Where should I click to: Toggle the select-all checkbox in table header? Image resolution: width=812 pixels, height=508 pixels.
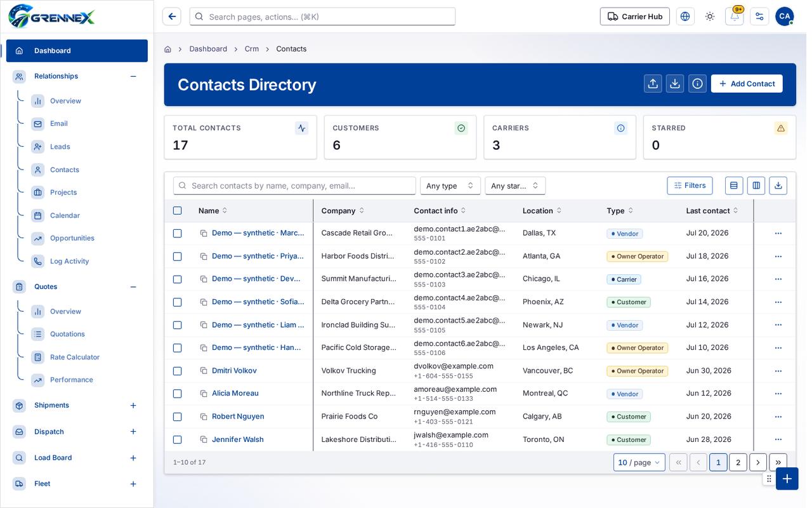pyautogui.click(x=178, y=211)
